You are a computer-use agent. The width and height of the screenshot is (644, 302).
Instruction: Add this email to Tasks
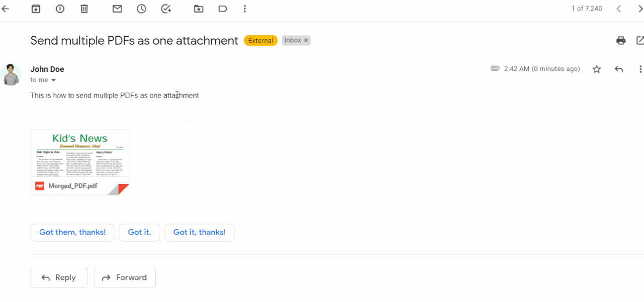[166, 9]
